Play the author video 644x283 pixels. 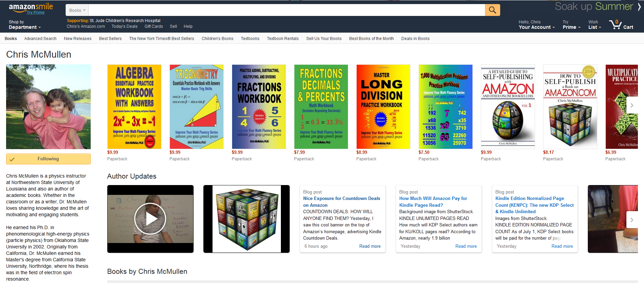click(x=150, y=219)
